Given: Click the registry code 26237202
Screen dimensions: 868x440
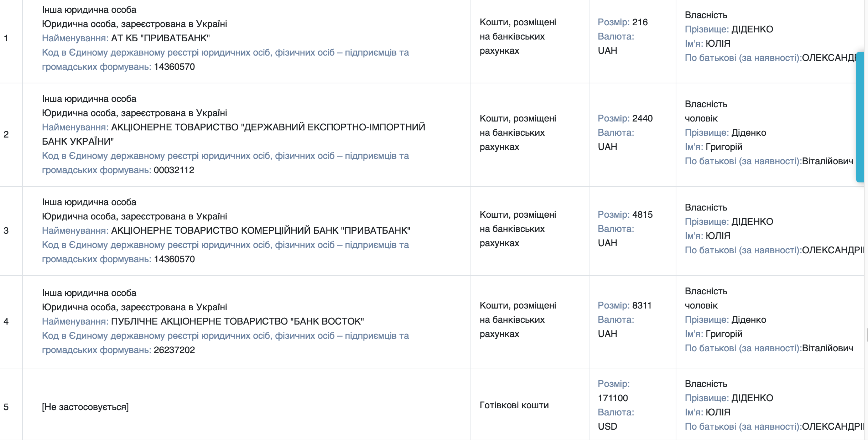Looking at the screenshot, I should 174,350.
